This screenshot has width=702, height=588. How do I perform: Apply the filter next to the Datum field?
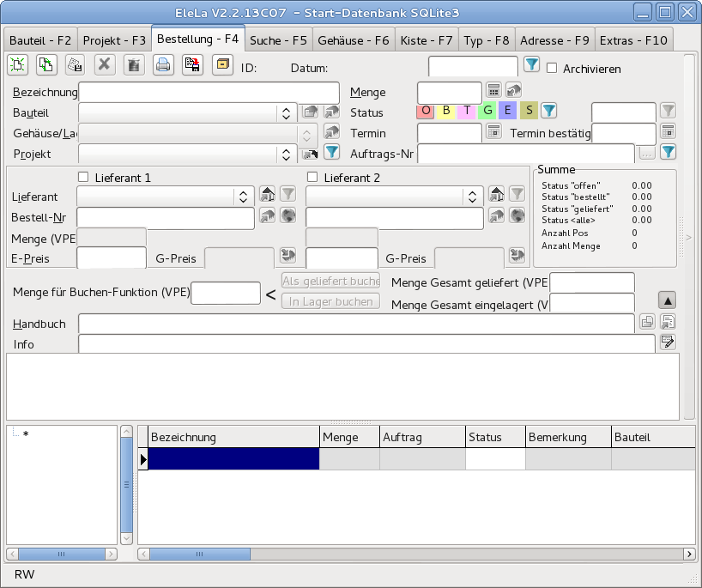[531, 65]
